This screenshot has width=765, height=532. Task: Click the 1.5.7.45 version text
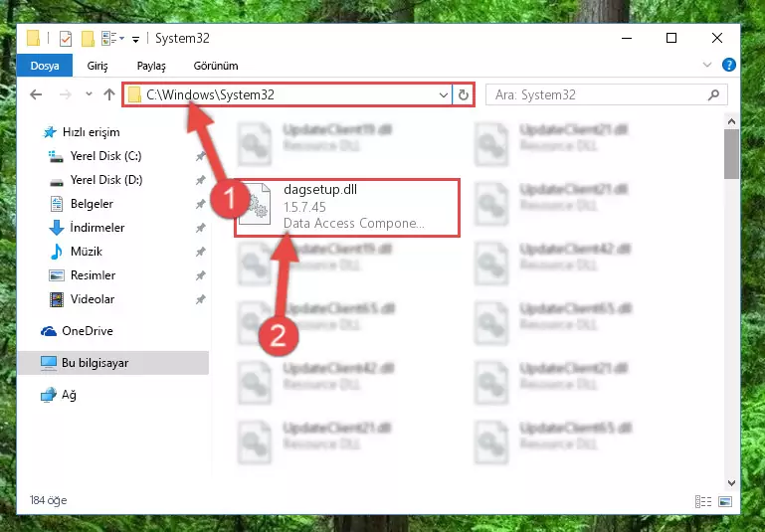pyautogui.click(x=304, y=207)
